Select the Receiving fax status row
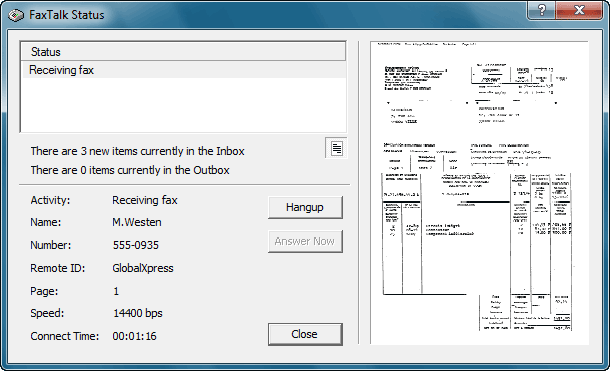This screenshot has width=610, height=371. coord(183,70)
